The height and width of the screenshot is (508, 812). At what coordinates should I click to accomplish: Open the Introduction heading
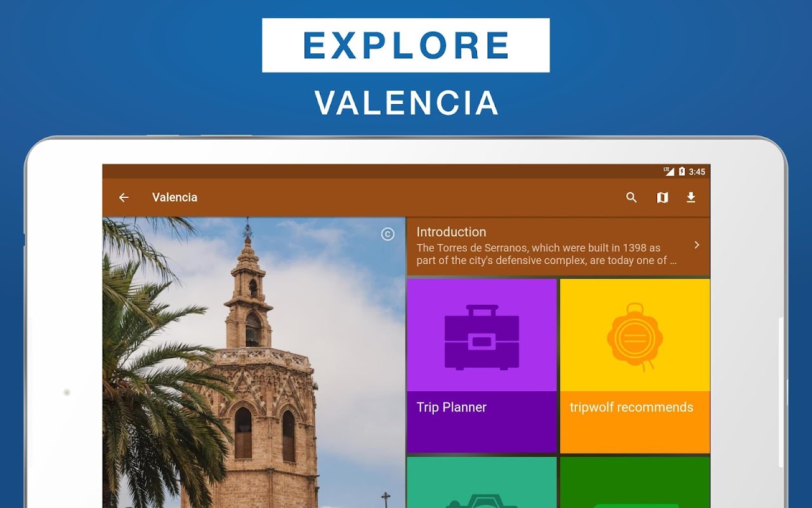451,232
